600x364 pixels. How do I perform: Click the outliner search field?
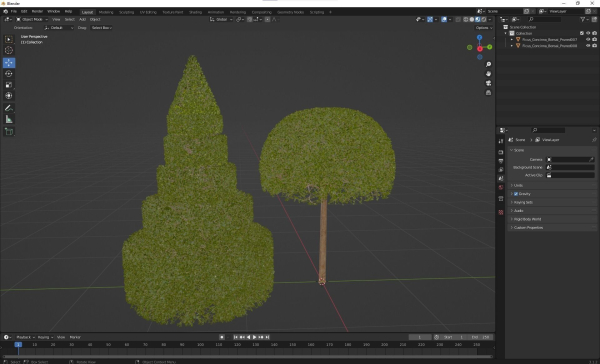tap(545, 19)
